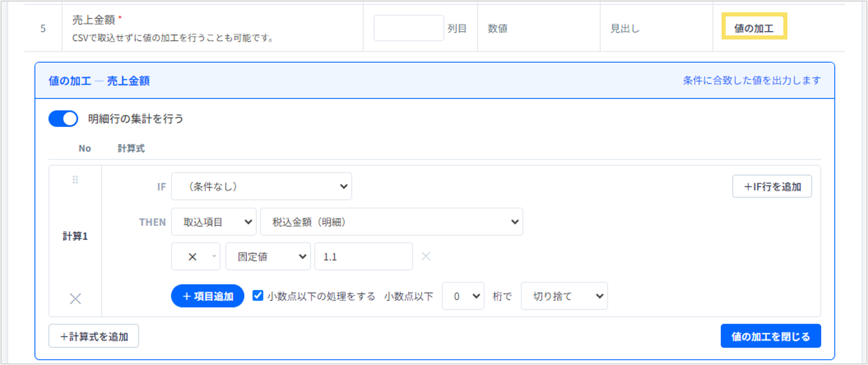Change the decimal digits dropdown showing 0
The image size is (868, 365).
click(x=463, y=296)
